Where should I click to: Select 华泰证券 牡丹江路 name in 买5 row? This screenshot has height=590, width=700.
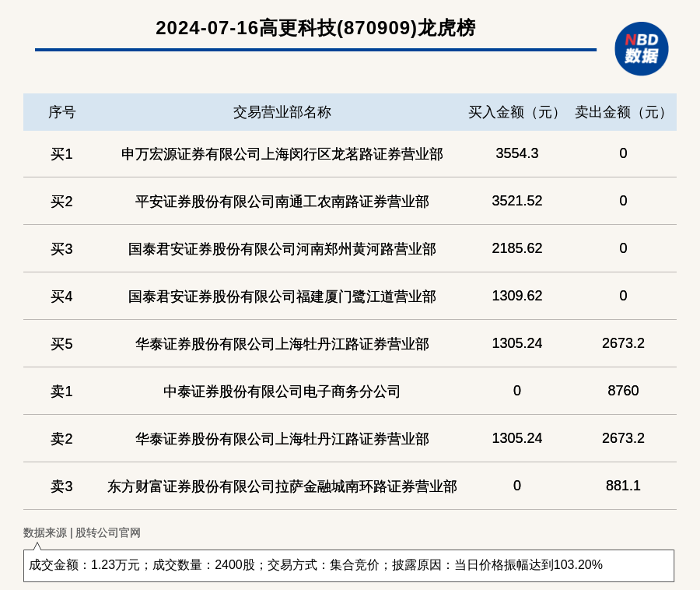(282, 344)
